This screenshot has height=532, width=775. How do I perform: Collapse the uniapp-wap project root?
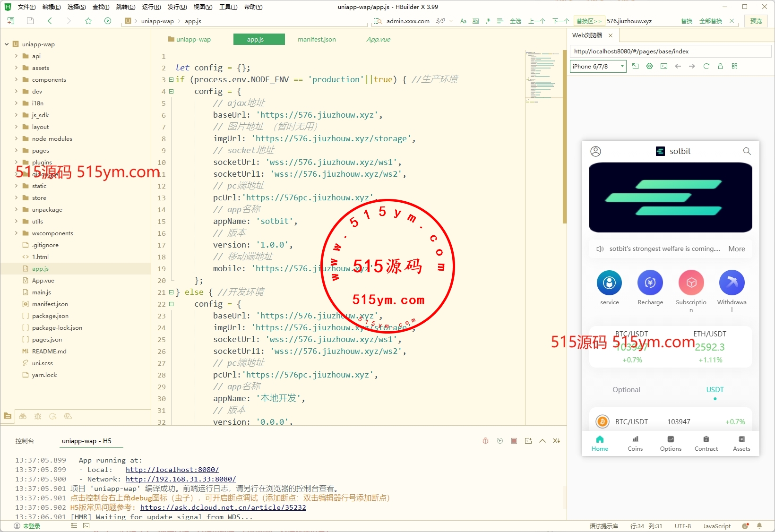tap(7, 44)
